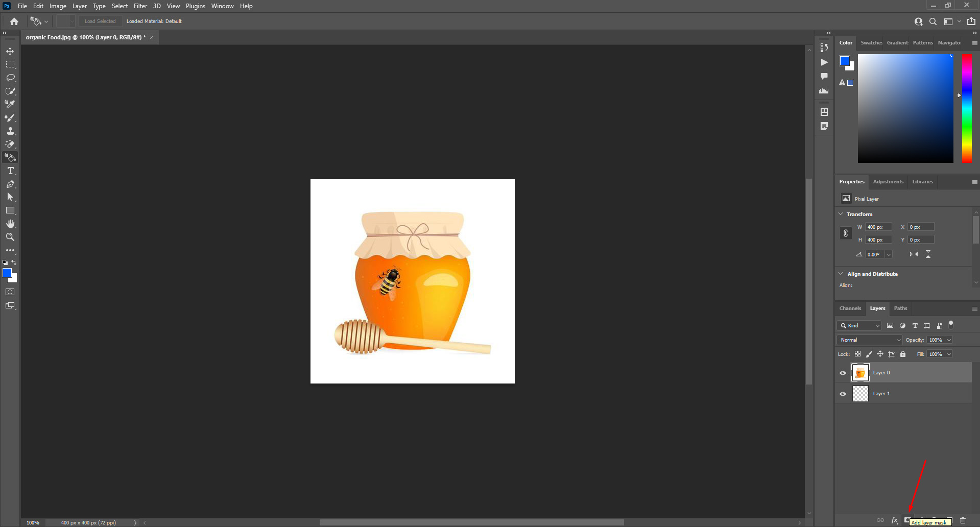The width and height of the screenshot is (980, 527).
Task: Switch to the Swatches tab
Action: [871, 43]
